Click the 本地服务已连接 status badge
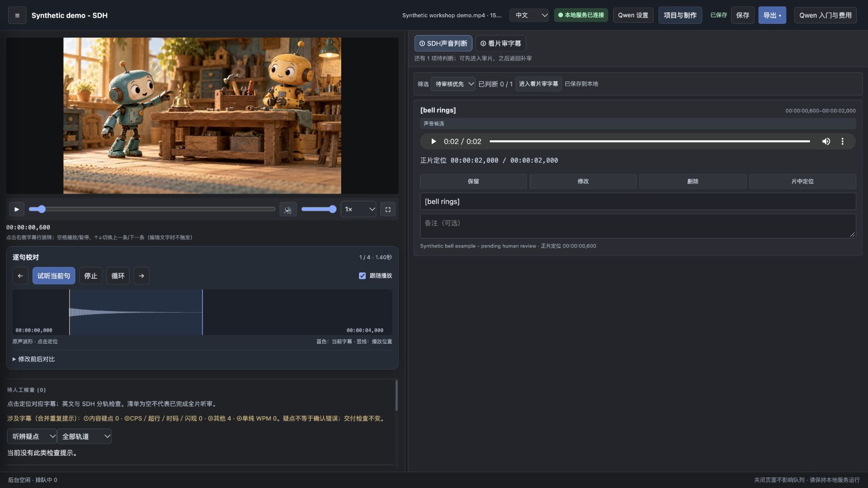The image size is (868, 488). [x=581, y=15]
